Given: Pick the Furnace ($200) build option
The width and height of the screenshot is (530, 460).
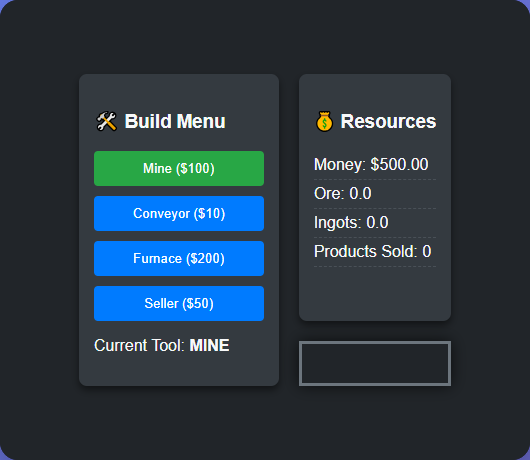Looking at the screenshot, I should 179,258.
